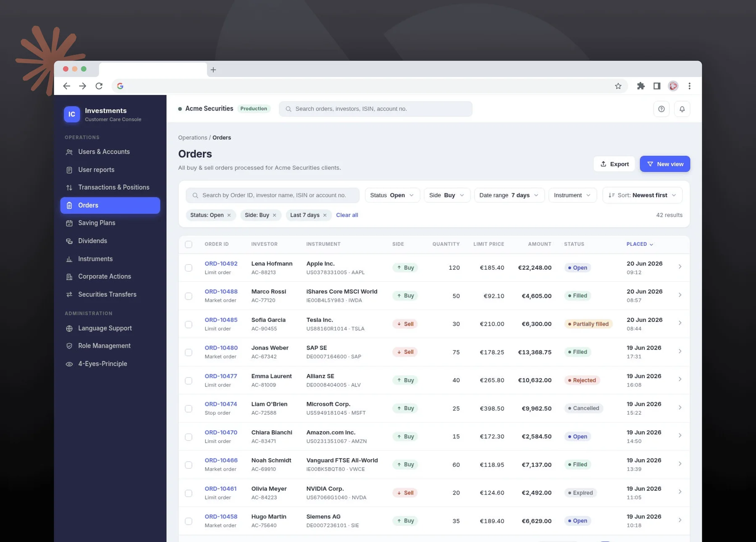Sort by the Placed column header
The width and height of the screenshot is (756, 542).
click(x=640, y=244)
